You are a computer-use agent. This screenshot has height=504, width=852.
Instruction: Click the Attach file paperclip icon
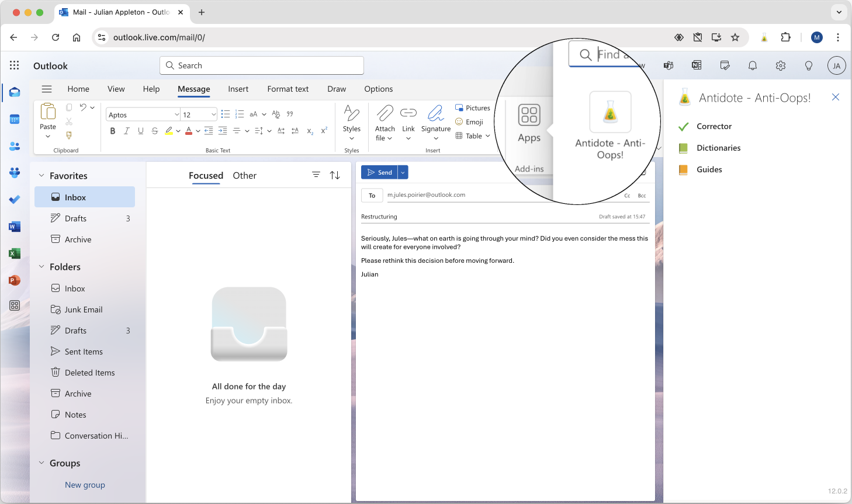point(385,113)
